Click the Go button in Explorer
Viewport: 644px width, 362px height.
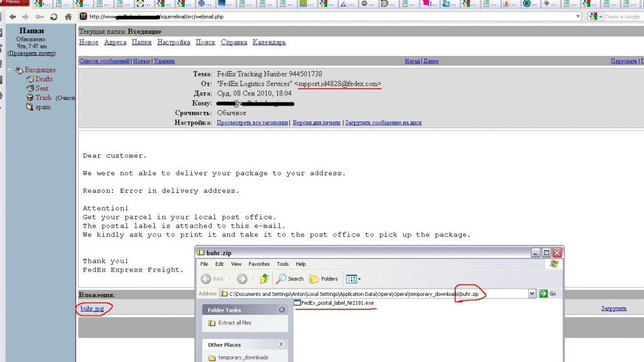pyautogui.click(x=548, y=294)
